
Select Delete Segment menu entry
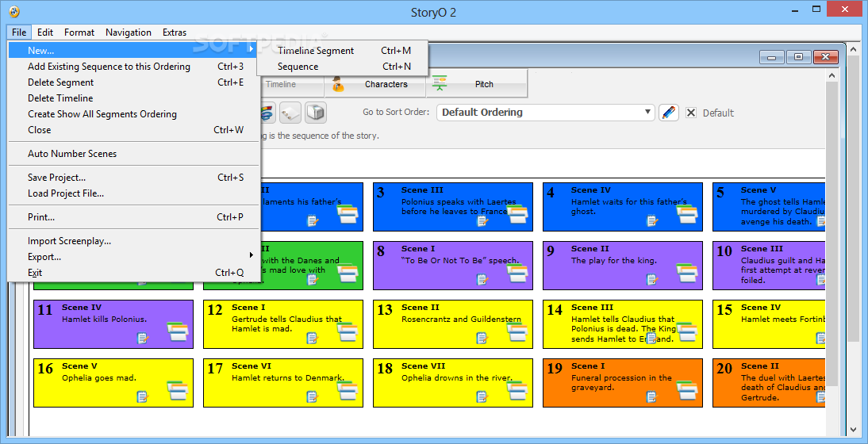click(134, 82)
